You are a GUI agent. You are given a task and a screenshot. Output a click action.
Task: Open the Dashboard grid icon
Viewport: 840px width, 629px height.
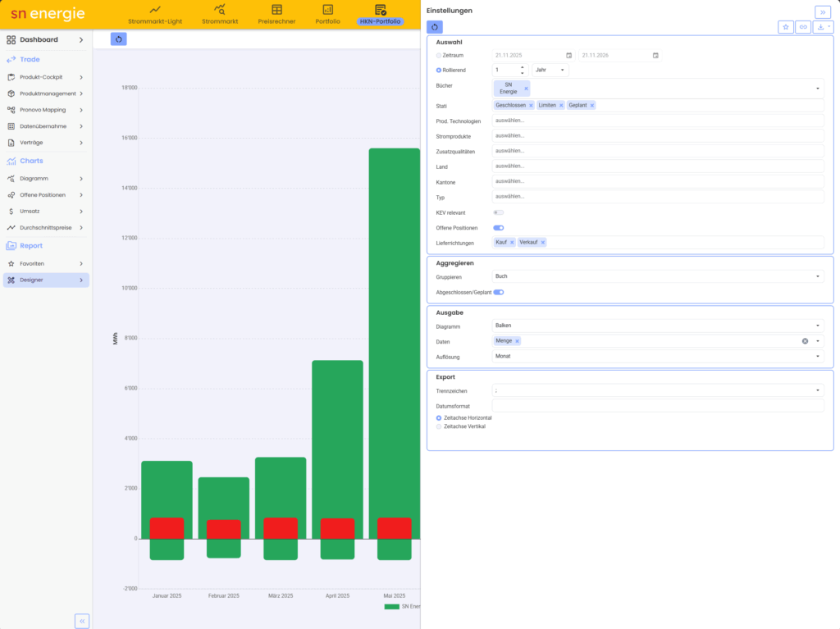(x=11, y=39)
